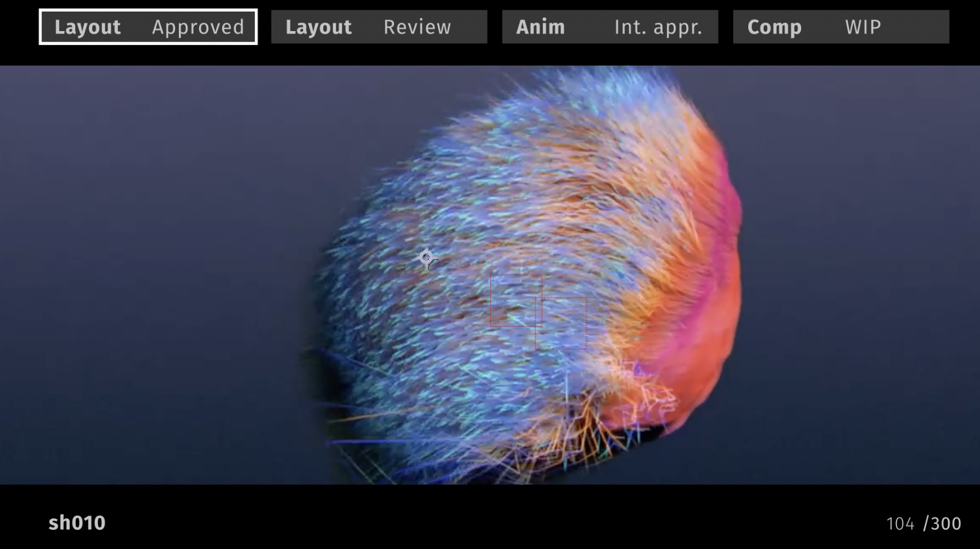Click the white border around the active pill
Image resolution: width=980 pixels, height=549 pixels.
pyautogui.click(x=147, y=10)
